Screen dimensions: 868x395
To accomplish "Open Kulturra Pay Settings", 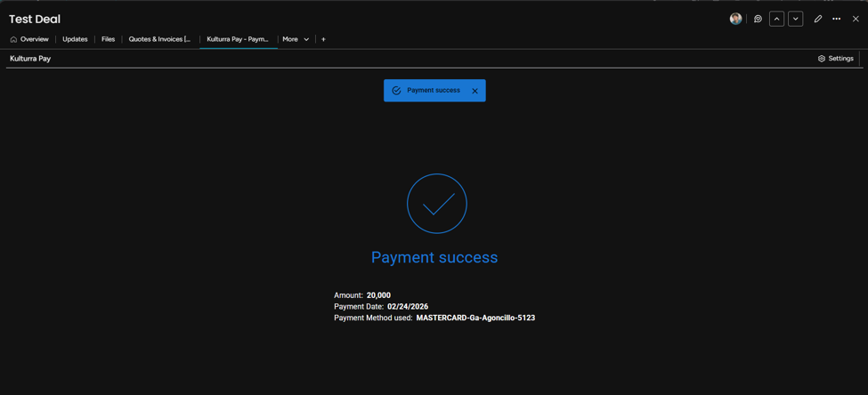I will [836, 59].
